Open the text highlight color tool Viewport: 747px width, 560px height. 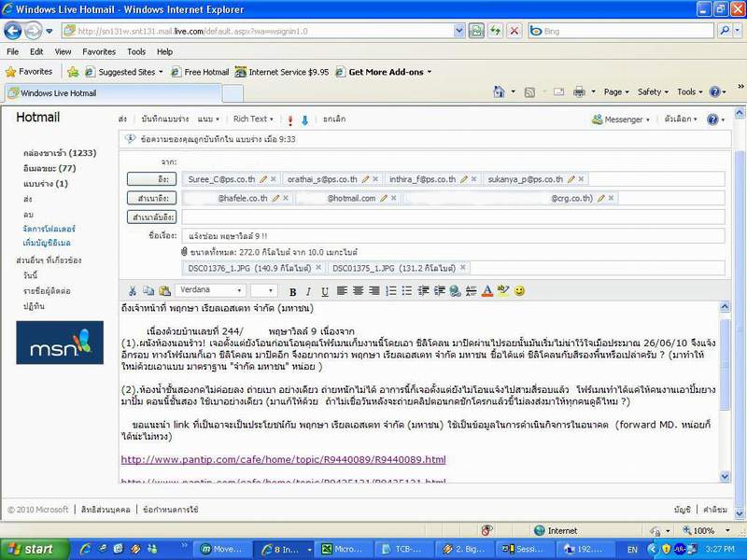(503, 291)
